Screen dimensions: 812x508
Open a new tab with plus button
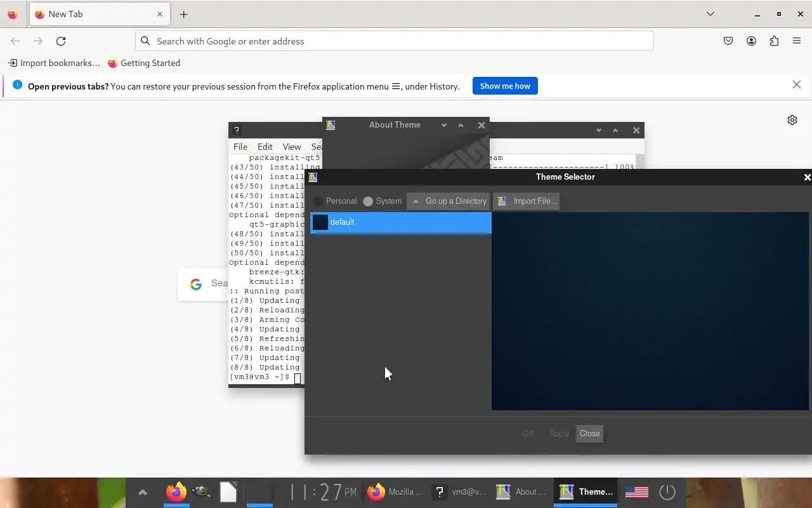click(x=184, y=14)
